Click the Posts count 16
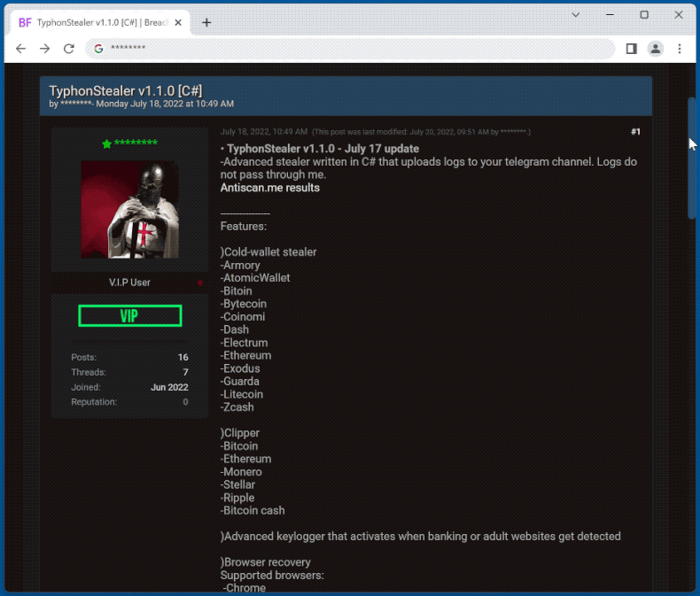 tap(183, 357)
